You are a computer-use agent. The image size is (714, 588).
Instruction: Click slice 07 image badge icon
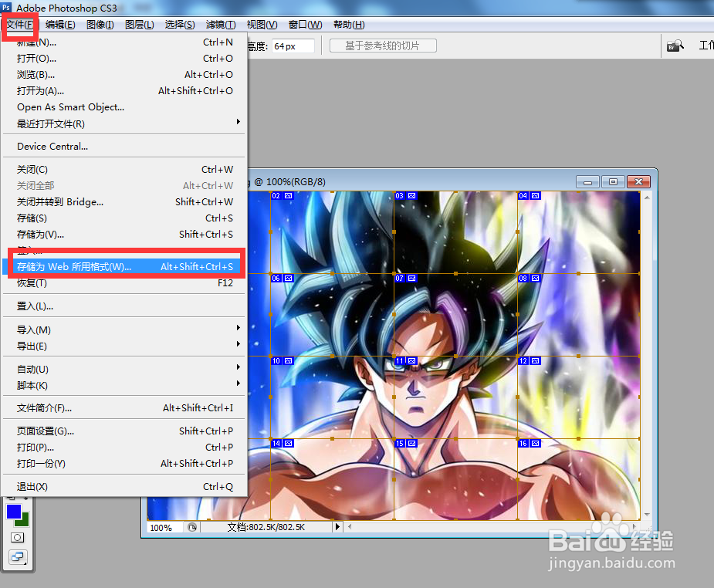coord(411,279)
